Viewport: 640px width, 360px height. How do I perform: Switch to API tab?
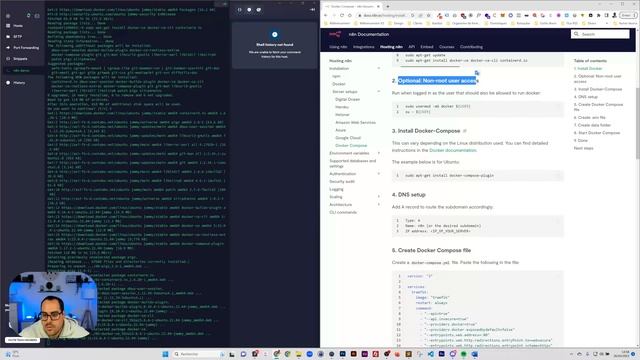pyautogui.click(x=411, y=47)
